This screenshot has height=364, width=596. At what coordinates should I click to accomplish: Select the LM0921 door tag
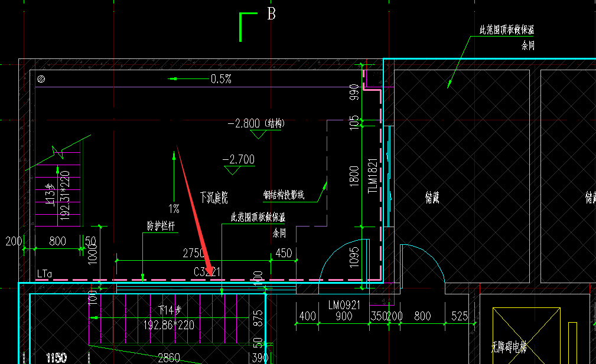344,305
